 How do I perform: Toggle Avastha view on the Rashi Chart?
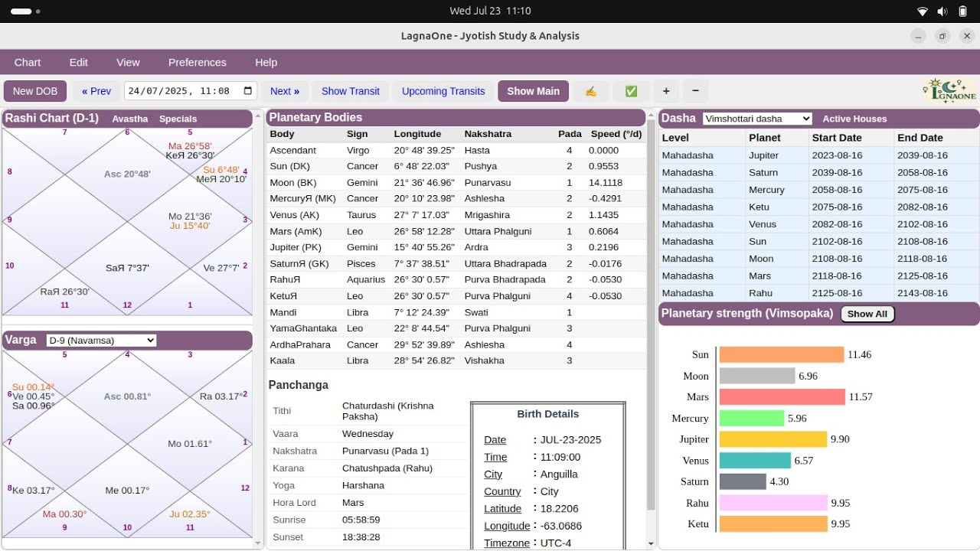[x=130, y=119]
